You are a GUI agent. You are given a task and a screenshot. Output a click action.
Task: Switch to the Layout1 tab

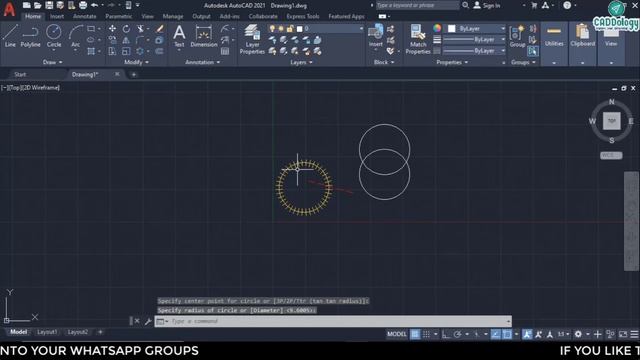(47, 332)
